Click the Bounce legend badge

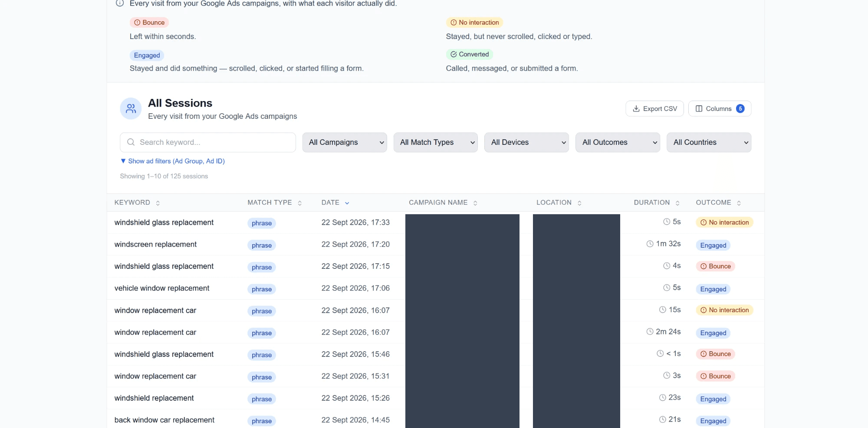[x=149, y=23]
